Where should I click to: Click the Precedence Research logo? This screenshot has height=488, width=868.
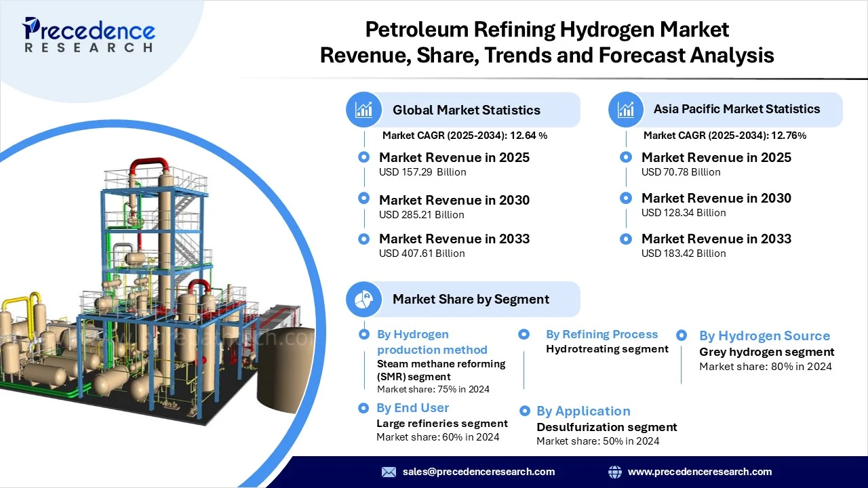tap(88, 35)
